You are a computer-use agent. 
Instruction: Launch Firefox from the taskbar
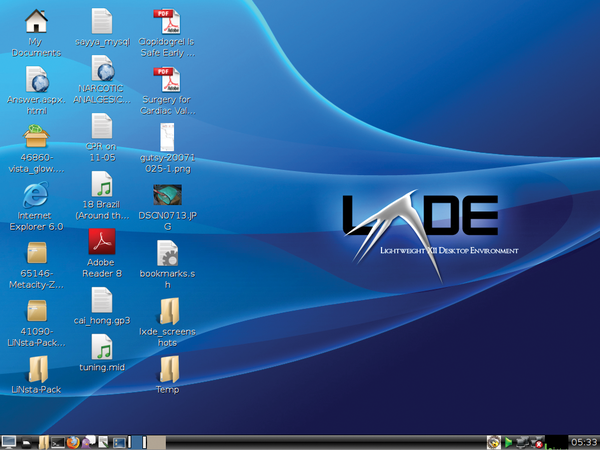(73, 442)
